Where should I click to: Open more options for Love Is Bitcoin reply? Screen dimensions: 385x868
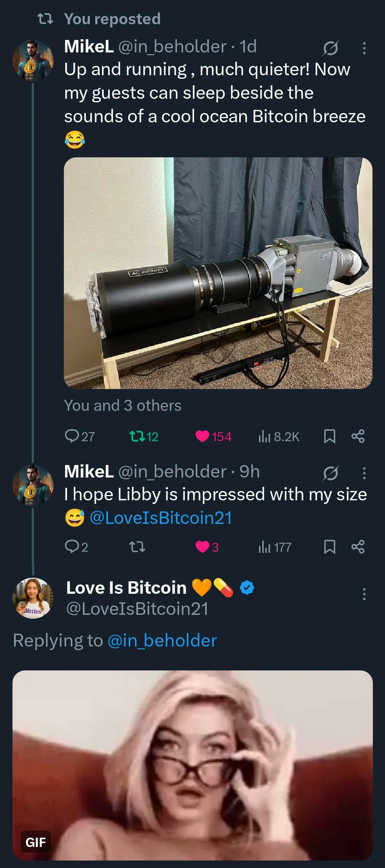pos(364,594)
